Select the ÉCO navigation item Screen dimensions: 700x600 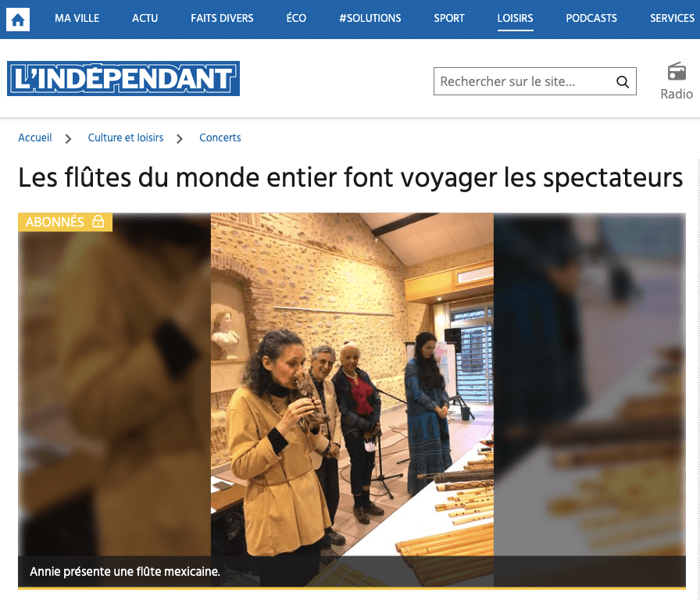296,18
